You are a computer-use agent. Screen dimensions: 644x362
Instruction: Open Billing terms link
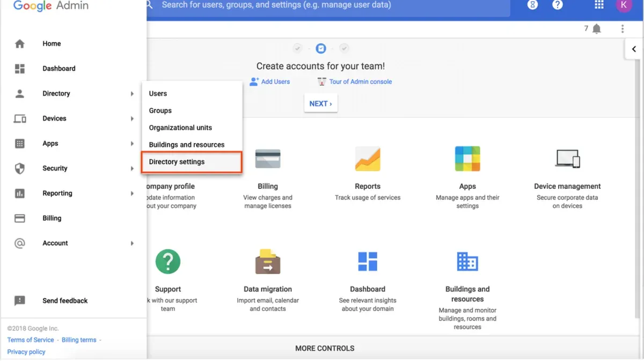click(79, 340)
